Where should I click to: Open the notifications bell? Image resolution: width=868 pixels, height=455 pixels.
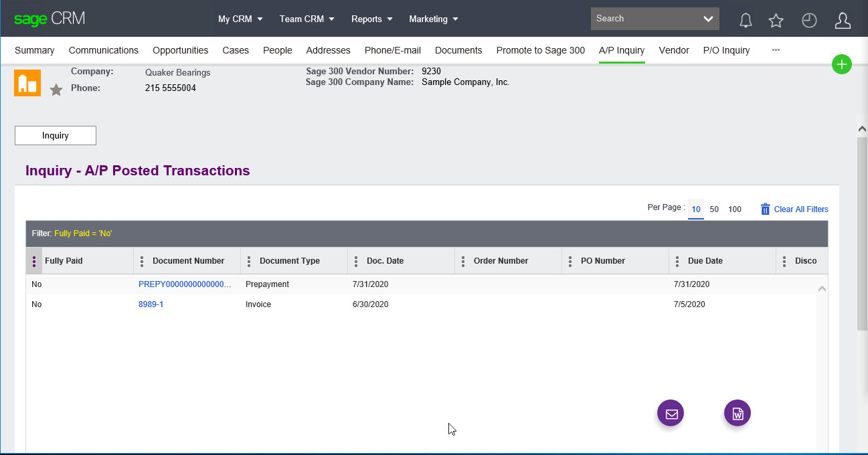746,20
